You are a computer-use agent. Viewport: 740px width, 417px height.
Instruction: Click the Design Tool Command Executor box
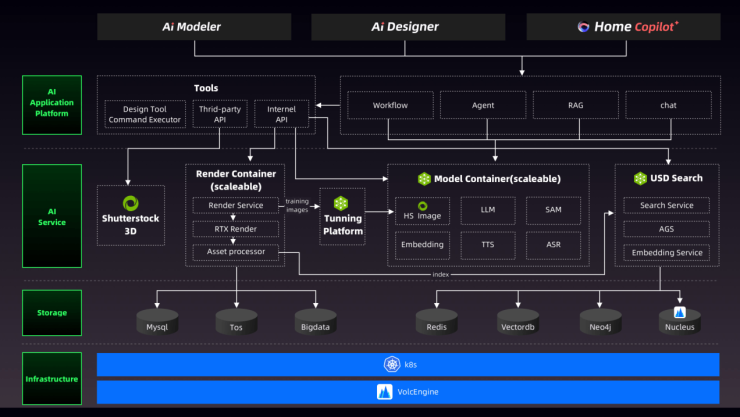(x=145, y=114)
